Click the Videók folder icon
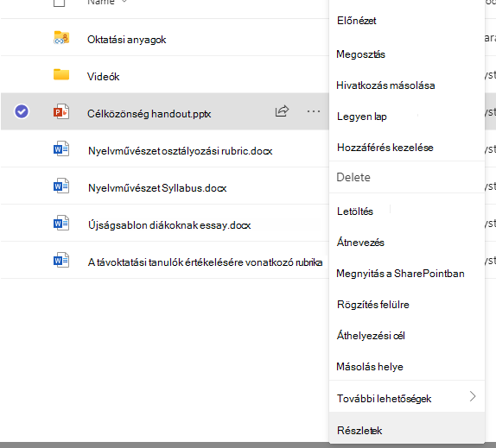Viewport: 496px width, 448px height. click(x=61, y=74)
